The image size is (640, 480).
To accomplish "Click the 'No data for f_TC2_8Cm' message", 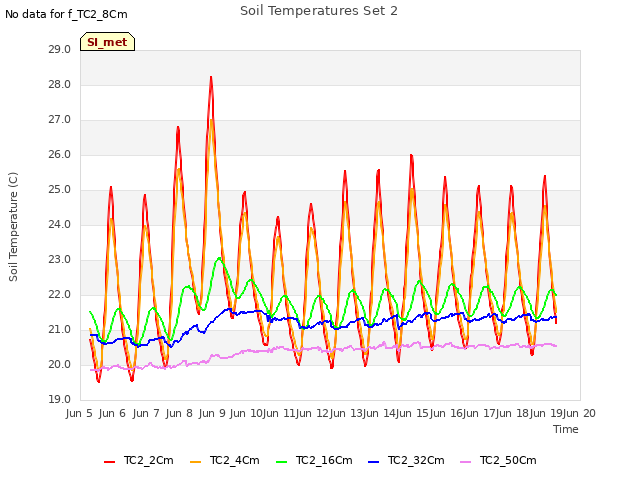I will (66, 14).
